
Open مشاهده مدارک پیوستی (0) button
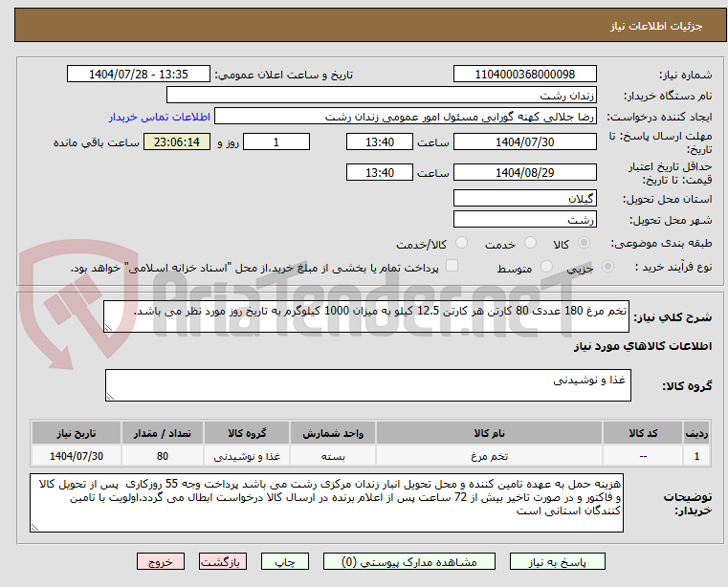coord(409,561)
